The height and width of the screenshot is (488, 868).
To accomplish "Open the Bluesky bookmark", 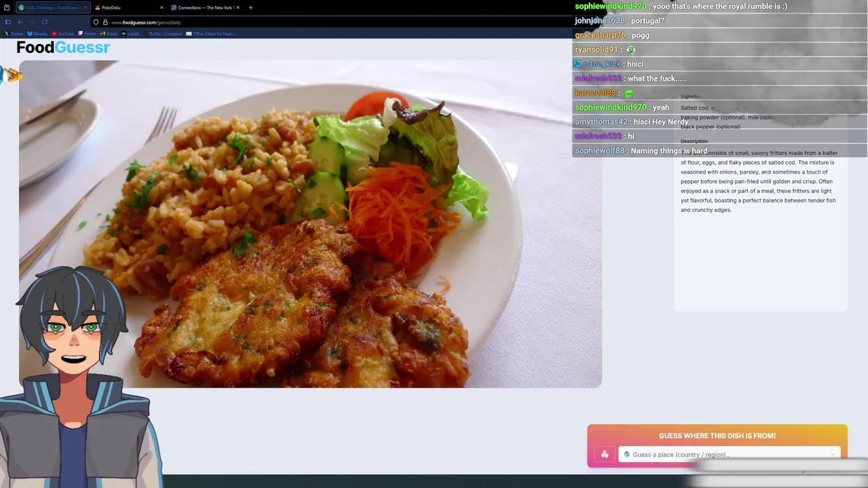I will coord(37,33).
